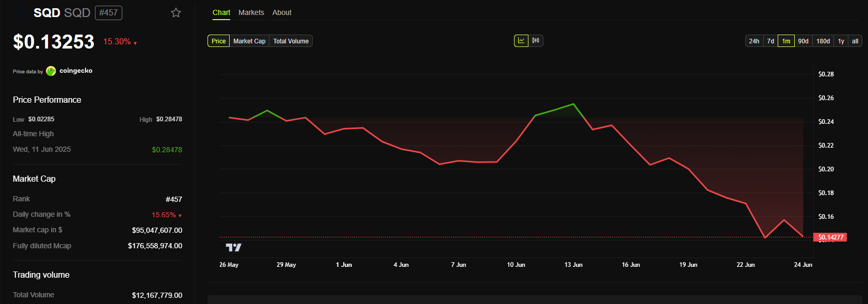Select the 1y time range

841,41
